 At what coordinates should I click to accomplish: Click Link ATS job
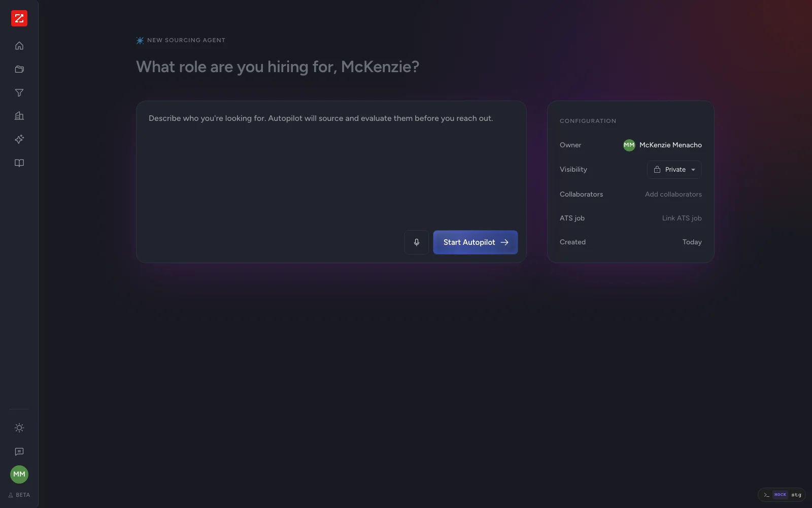point(682,218)
